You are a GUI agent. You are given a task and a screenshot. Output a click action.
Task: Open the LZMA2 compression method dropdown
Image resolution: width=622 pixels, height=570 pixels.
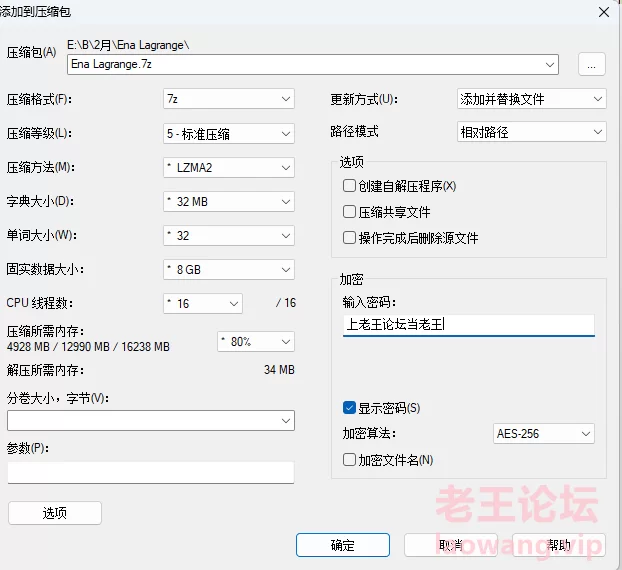(229, 167)
